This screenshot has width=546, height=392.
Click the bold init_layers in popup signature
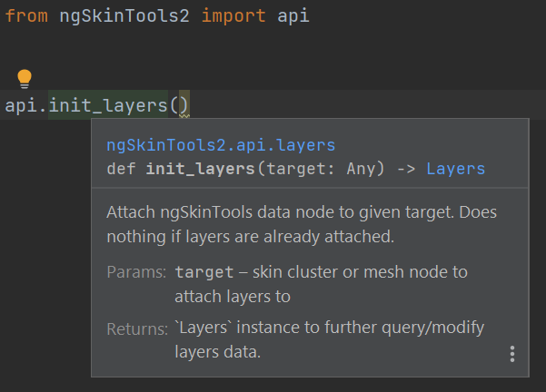[x=200, y=169]
